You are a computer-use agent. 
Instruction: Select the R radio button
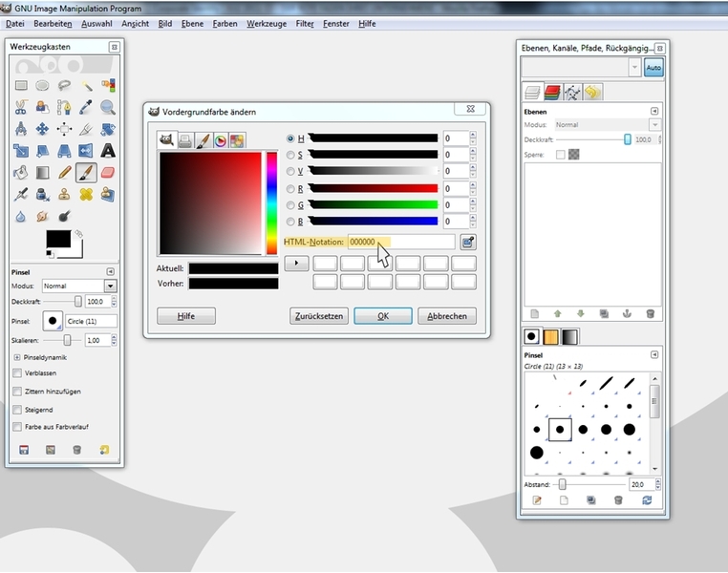[x=290, y=189]
